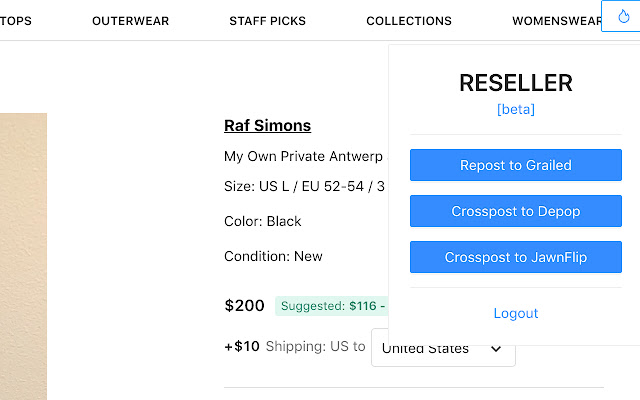The image size is (640, 400).
Task: Open the STAFF PICKS section
Action: click(x=267, y=21)
